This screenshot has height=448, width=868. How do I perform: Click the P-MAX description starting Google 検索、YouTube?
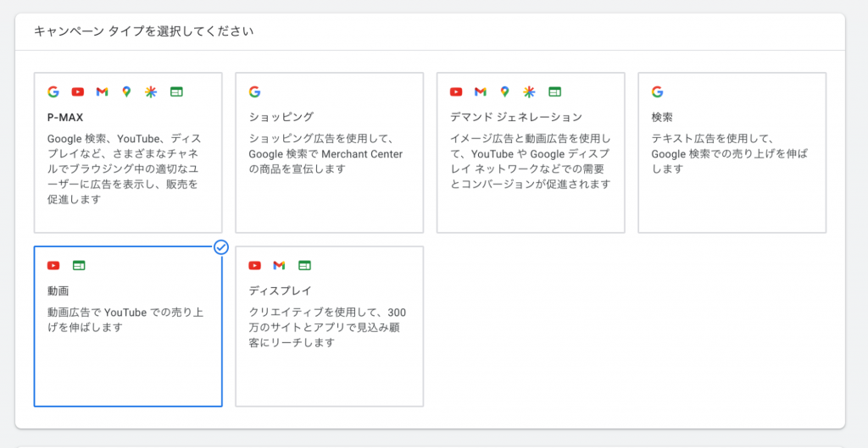(124, 169)
